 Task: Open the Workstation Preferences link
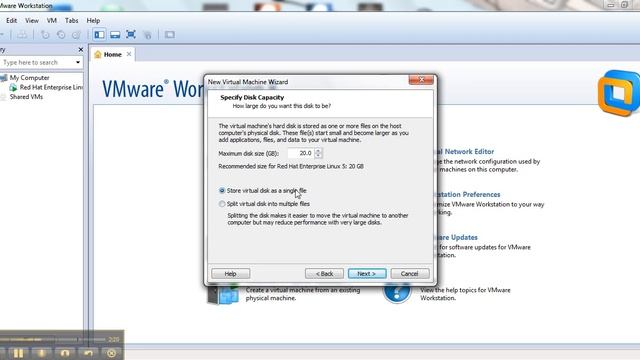469,194
